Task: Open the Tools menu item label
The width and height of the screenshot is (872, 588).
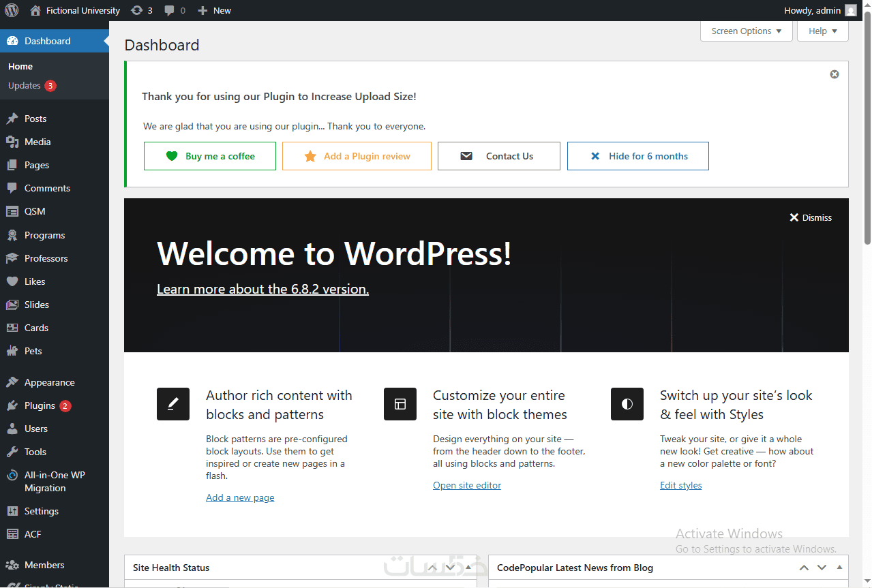Action: click(35, 452)
